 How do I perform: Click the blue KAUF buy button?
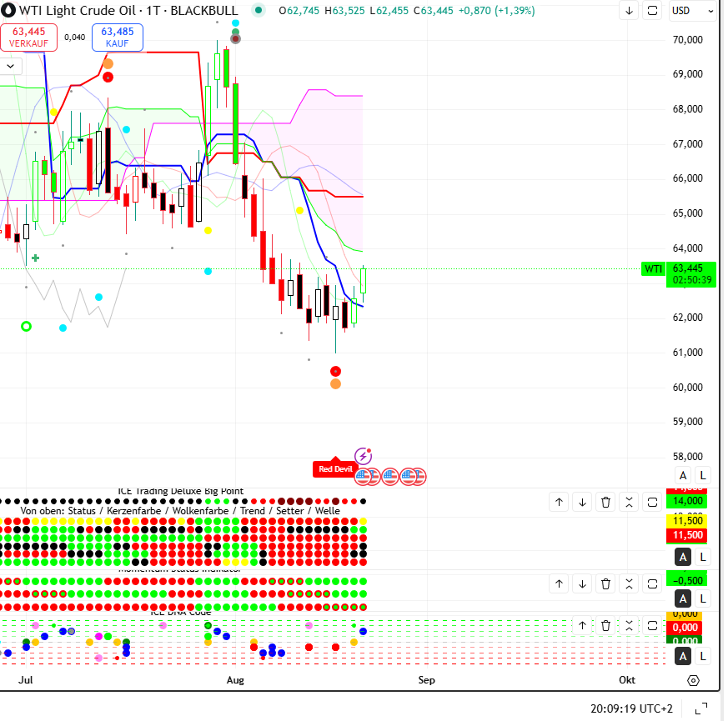click(x=118, y=37)
